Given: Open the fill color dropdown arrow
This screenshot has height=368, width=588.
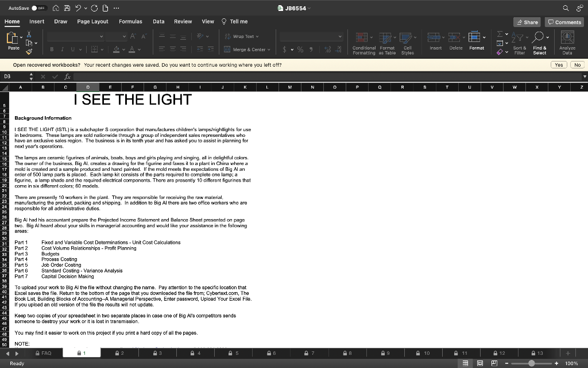Looking at the screenshot, I should (x=123, y=49).
